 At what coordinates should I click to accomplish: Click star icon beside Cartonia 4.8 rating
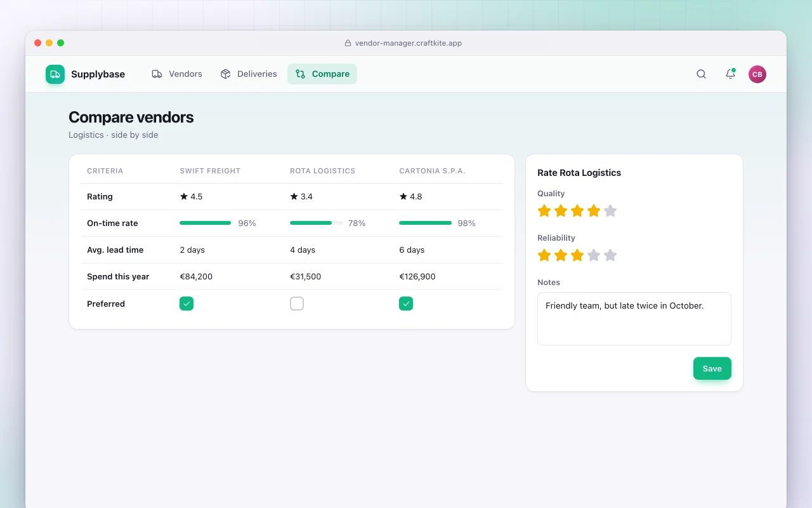point(403,197)
